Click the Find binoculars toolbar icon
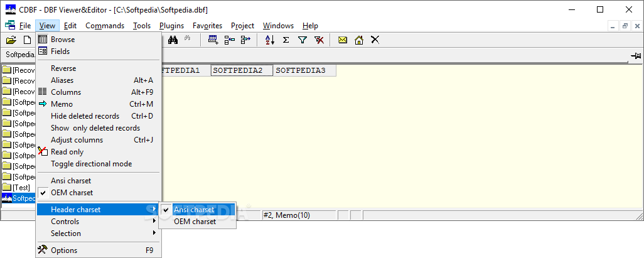 click(173, 40)
